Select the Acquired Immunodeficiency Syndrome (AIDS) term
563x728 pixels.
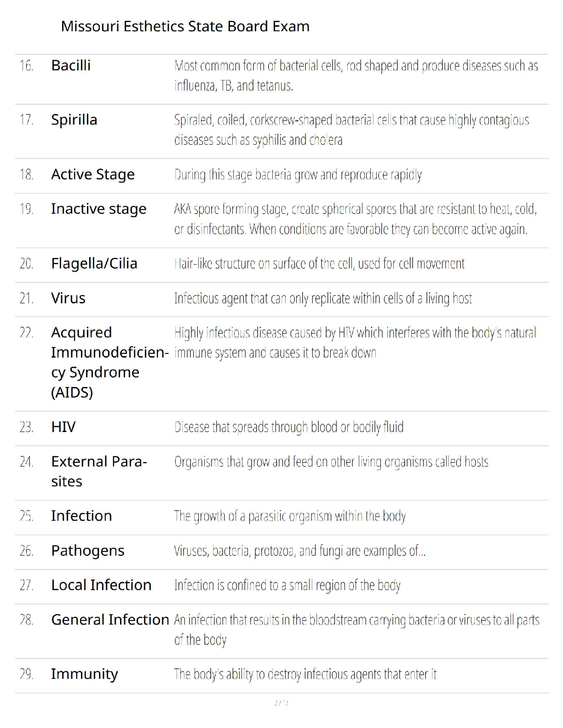109,362
